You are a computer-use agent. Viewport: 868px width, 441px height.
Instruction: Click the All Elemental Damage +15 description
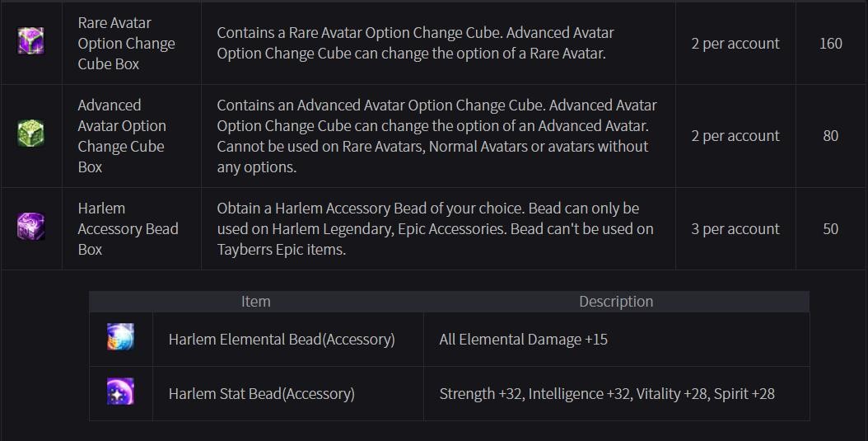tap(523, 339)
